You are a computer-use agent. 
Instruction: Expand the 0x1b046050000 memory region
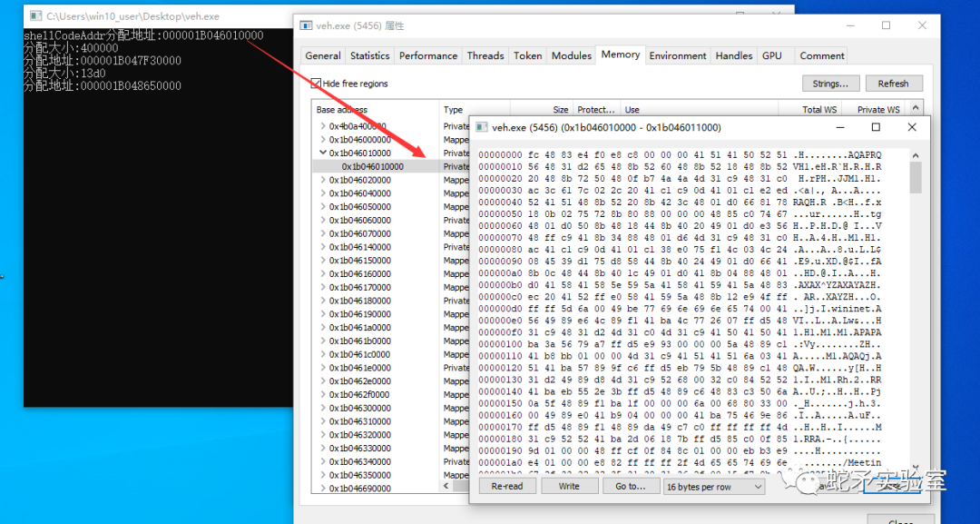click(322, 206)
